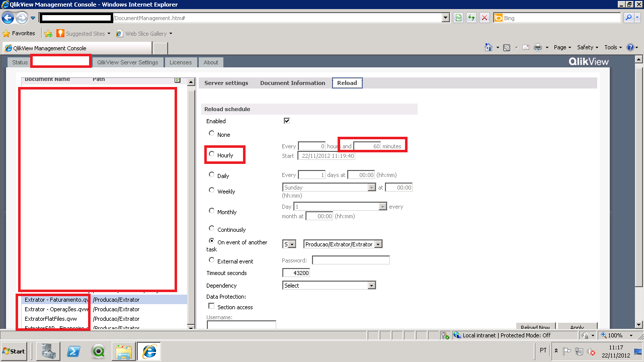The width and height of the screenshot is (644, 362).
Task: Click the Apply button
Action: 577,327
